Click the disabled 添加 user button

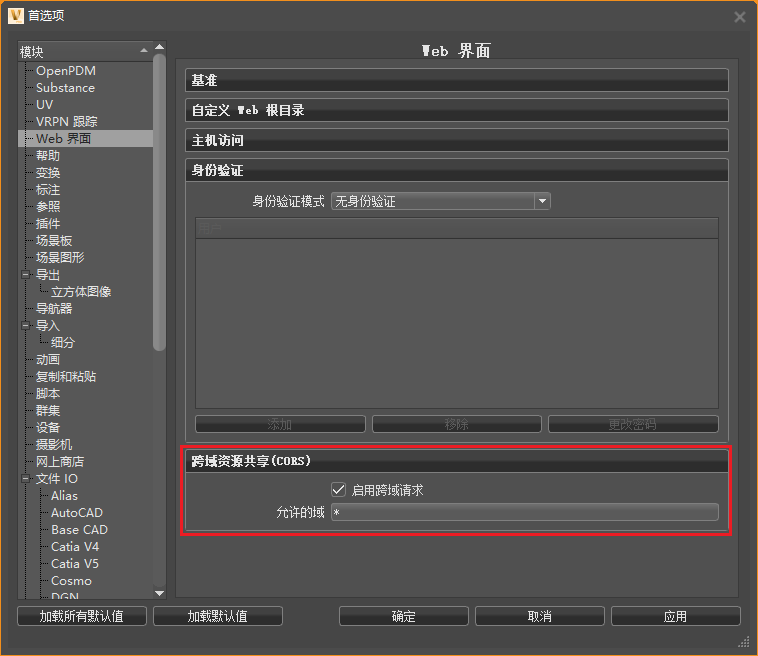[x=280, y=424]
